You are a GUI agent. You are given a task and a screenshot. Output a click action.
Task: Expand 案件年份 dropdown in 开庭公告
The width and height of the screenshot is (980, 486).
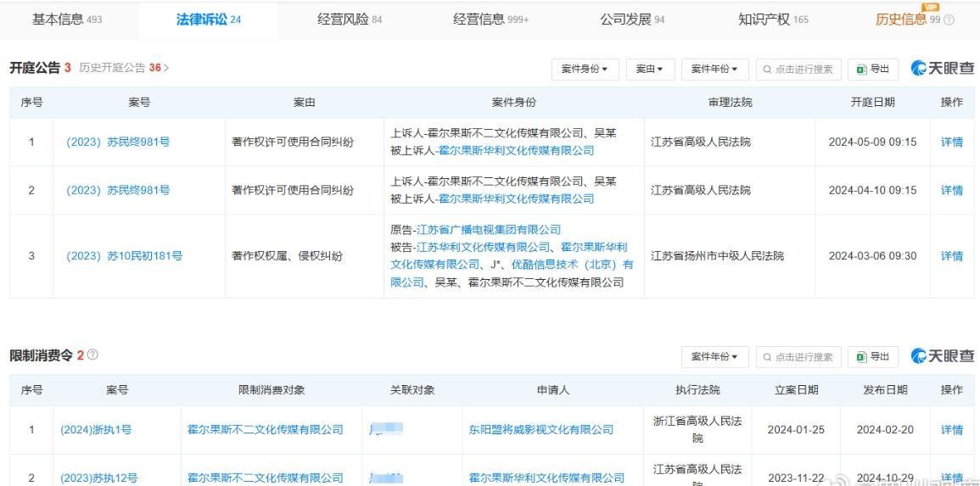[x=714, y=70]
